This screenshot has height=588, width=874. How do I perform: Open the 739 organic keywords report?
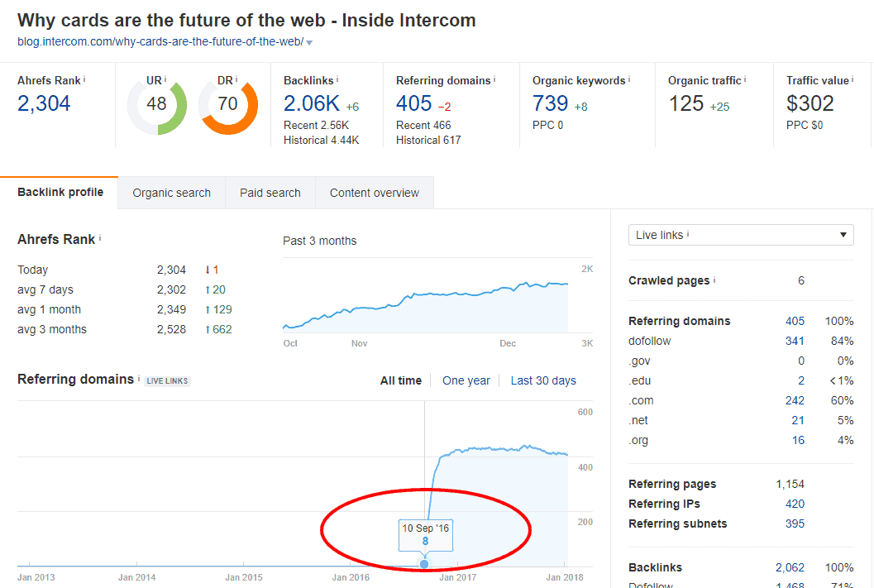tap(550, 103)
